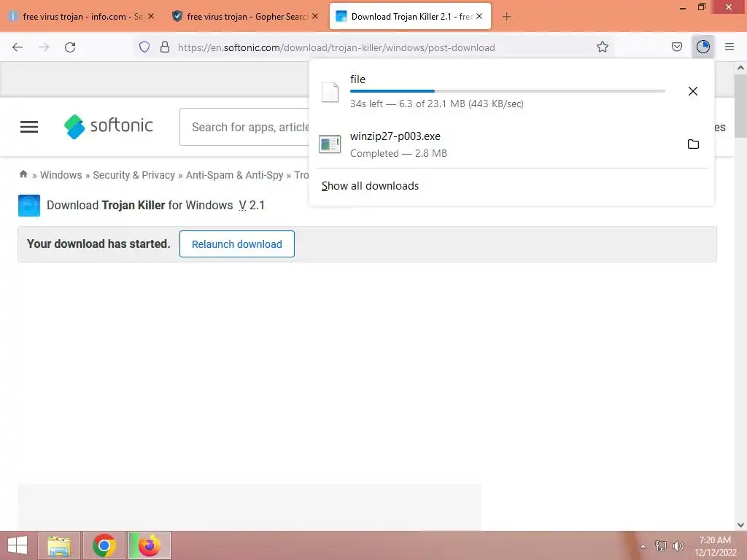Open the tracking protection shield icon
Viewport: 747px width, 560px height.
[144, 47]
